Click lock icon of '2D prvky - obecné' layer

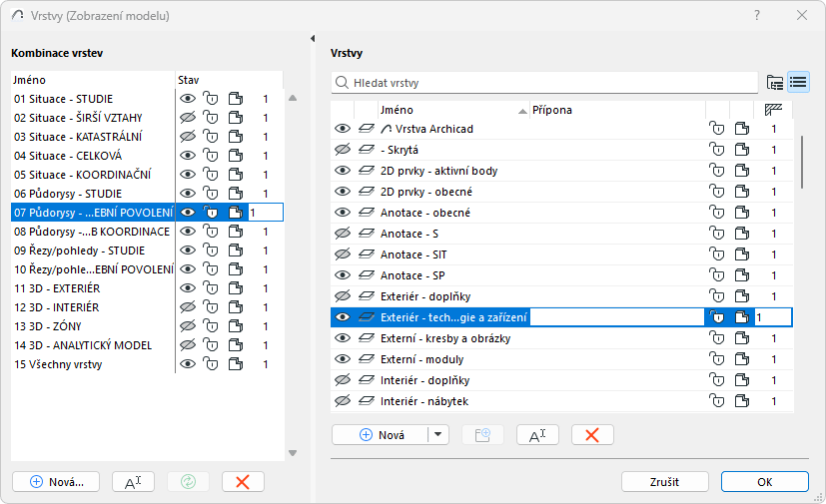tap(716, 192)
